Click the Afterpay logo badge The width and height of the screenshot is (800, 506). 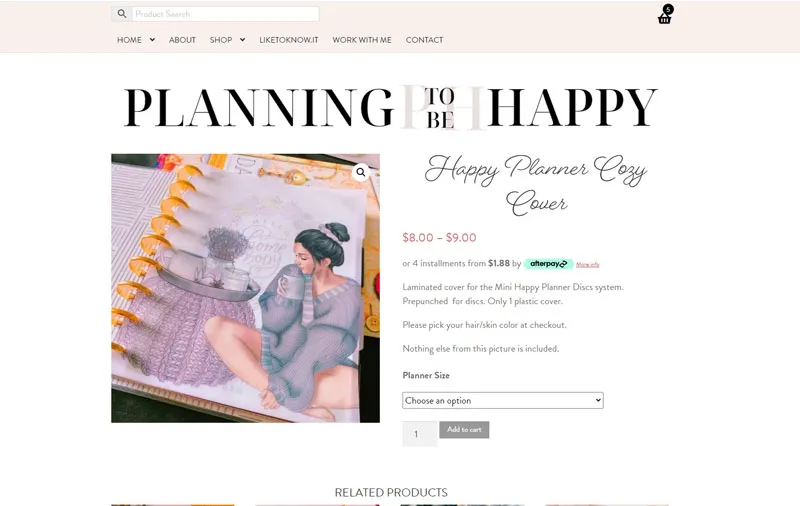click(548, 264)
